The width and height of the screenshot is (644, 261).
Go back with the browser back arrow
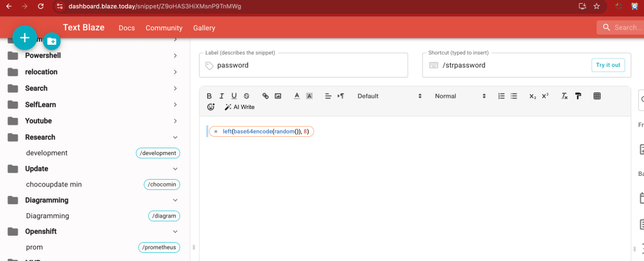tap(9, 6)
